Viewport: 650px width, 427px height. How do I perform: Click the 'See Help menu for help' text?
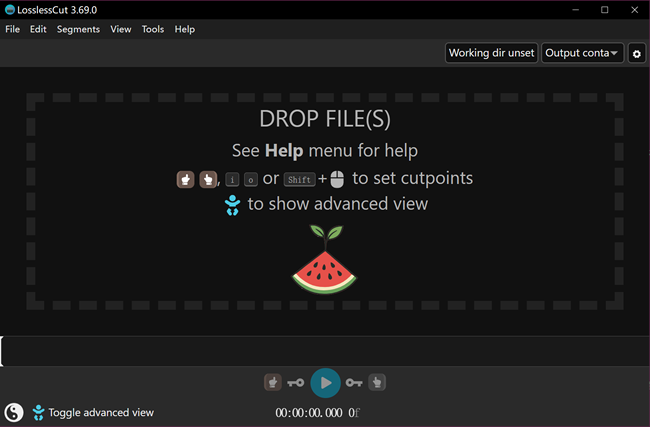coord(325,150)
